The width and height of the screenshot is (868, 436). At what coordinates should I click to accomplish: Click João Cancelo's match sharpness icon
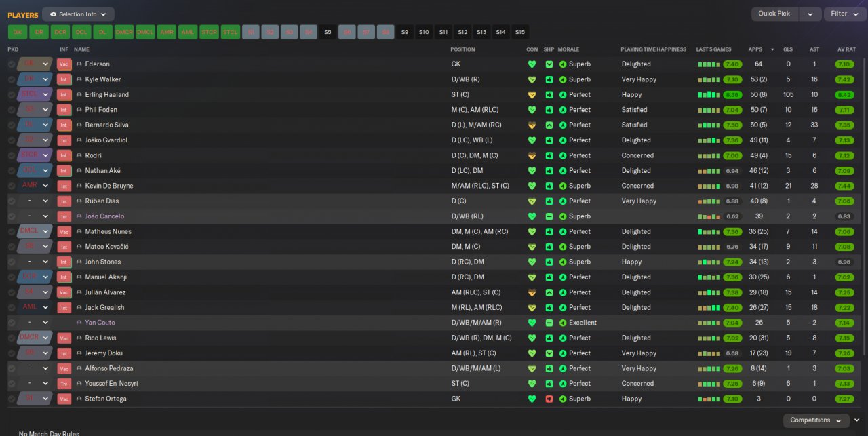pyautogui.click(x=549, y=216)
